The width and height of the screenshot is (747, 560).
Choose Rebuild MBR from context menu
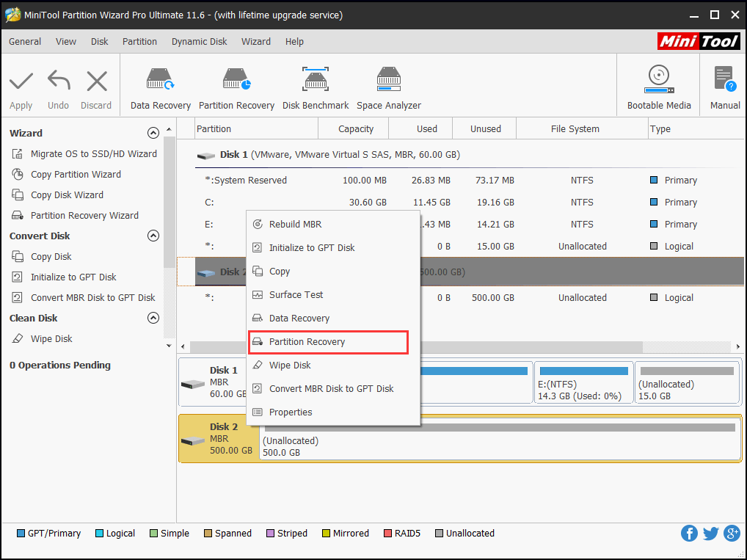coord(333,224)
